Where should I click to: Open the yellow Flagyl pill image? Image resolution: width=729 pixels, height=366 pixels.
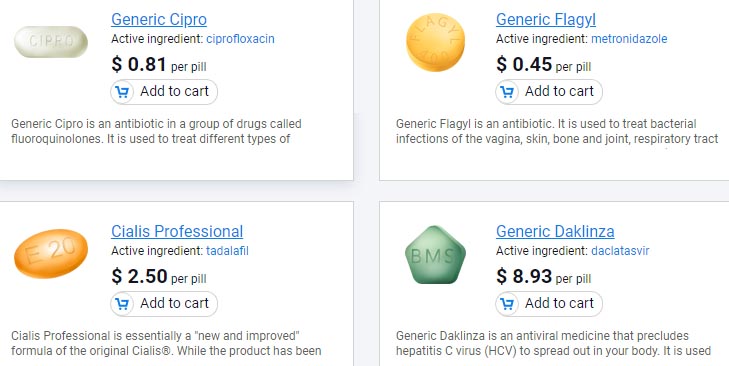click(435, 42)
